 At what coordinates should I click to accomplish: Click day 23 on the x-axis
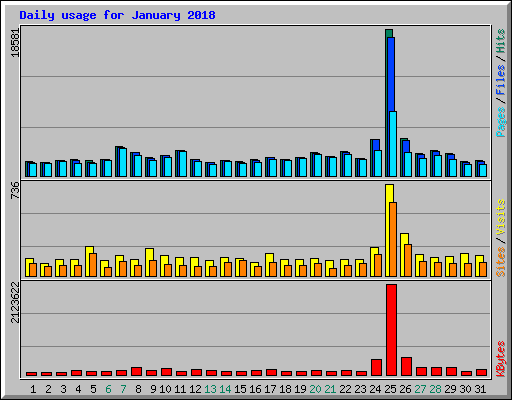pyautogui.click(x=360, y=389)
